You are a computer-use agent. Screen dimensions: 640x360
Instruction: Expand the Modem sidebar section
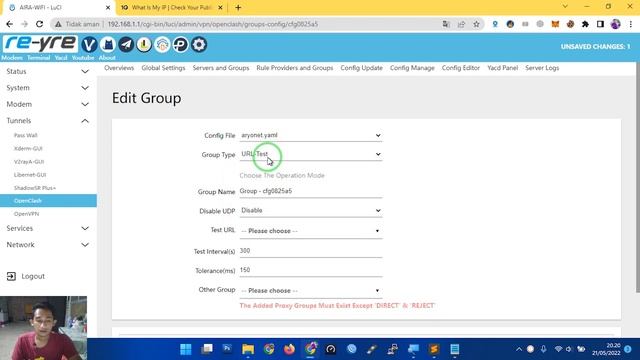(x=48, y=104)
